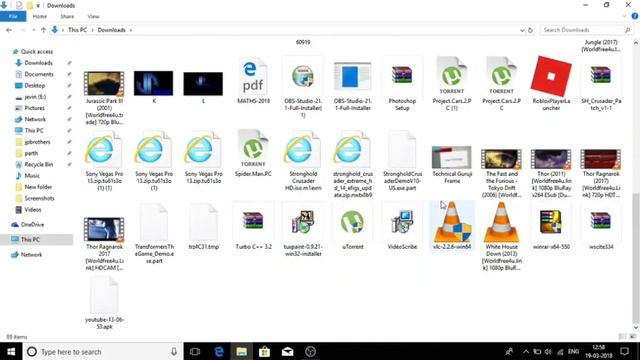Open the Share ribbon tab
Screen dimensions: 640x360
pos(67,16)
